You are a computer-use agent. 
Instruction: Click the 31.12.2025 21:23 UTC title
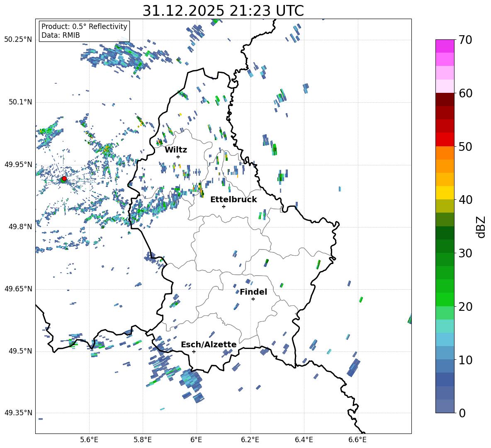click(x=223, y=11)
